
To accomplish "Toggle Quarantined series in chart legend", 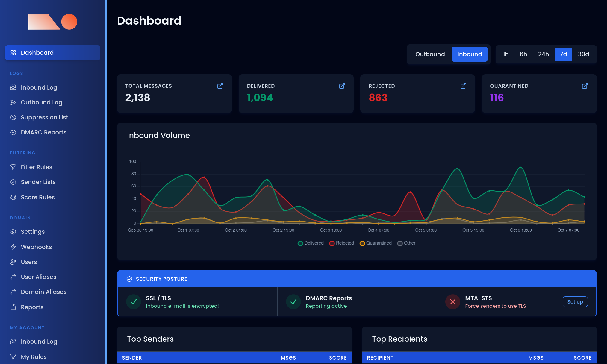I will click(x=376, y=243).
